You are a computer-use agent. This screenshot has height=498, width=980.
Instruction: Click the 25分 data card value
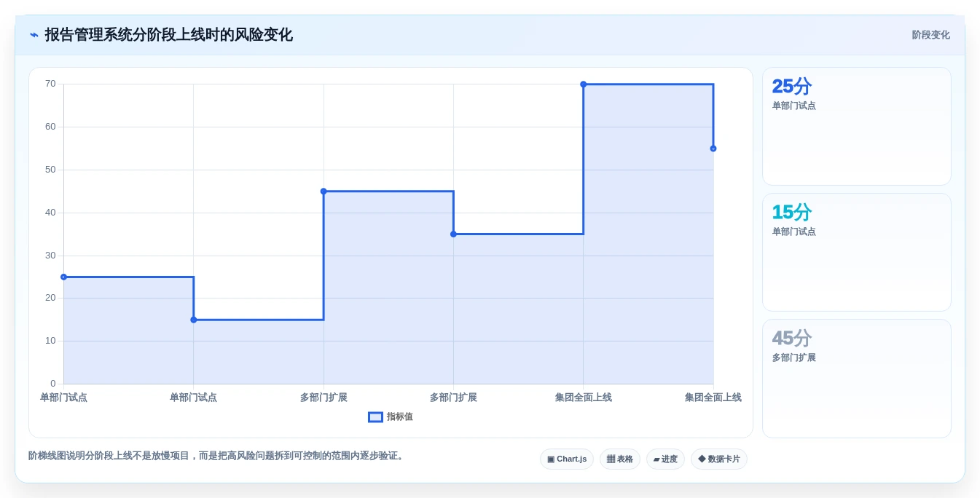(792, 87)
